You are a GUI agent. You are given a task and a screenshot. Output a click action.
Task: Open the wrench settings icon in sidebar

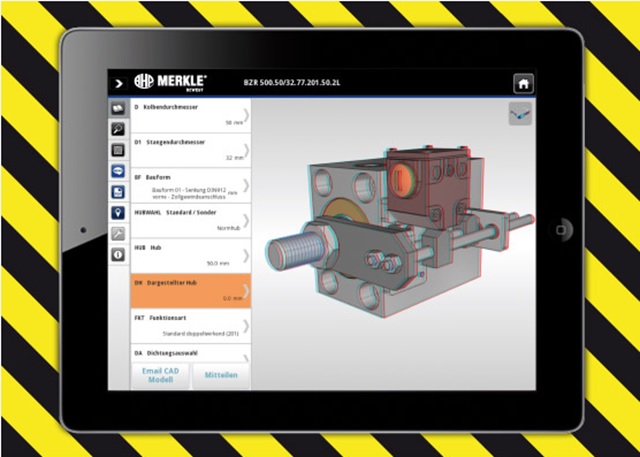coord(118,234)
